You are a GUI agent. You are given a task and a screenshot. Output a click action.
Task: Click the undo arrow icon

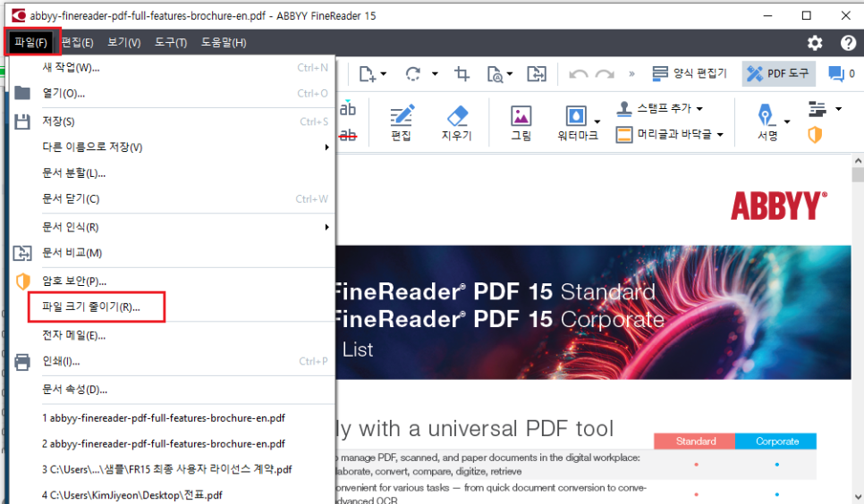coord(578,74)
